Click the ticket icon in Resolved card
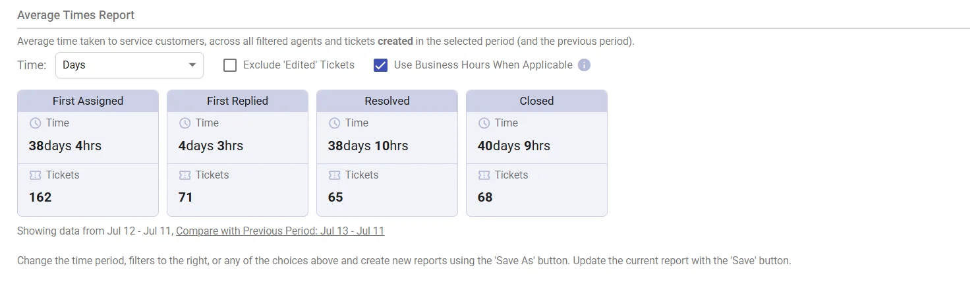This screenshot has height=282, width=980. (334, 175)
